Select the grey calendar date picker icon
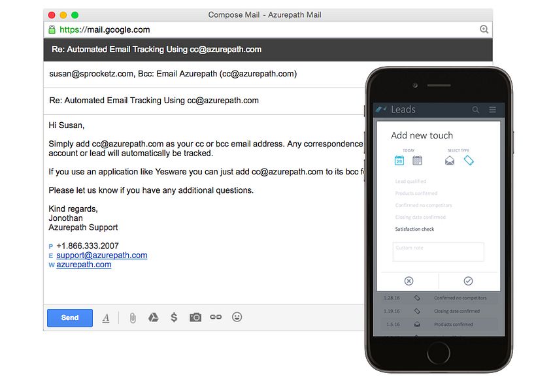553x392 pixels. click(x=417, y=161)
